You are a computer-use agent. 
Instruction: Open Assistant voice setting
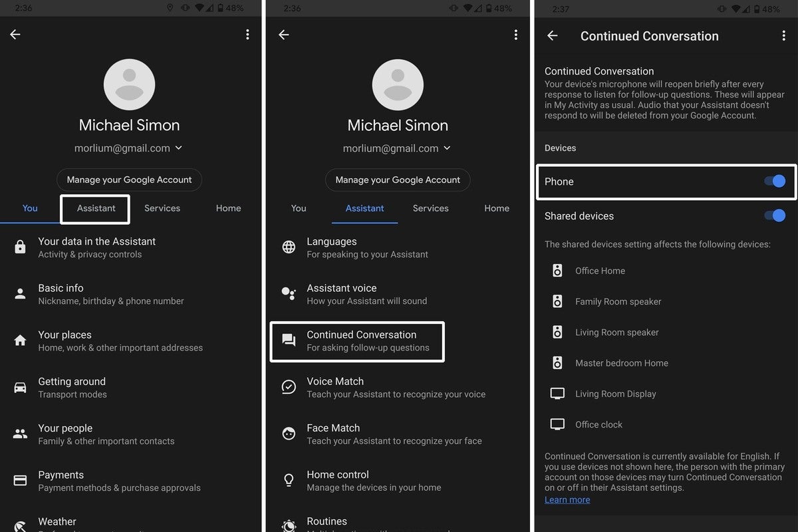[398, 294]
